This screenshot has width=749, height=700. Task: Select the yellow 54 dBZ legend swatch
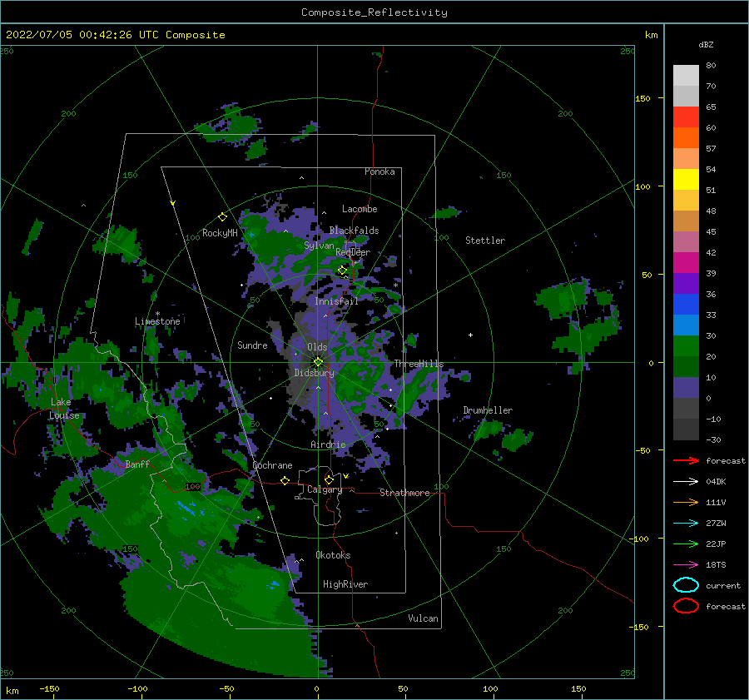pyautogui.click(x=686, y=179)
